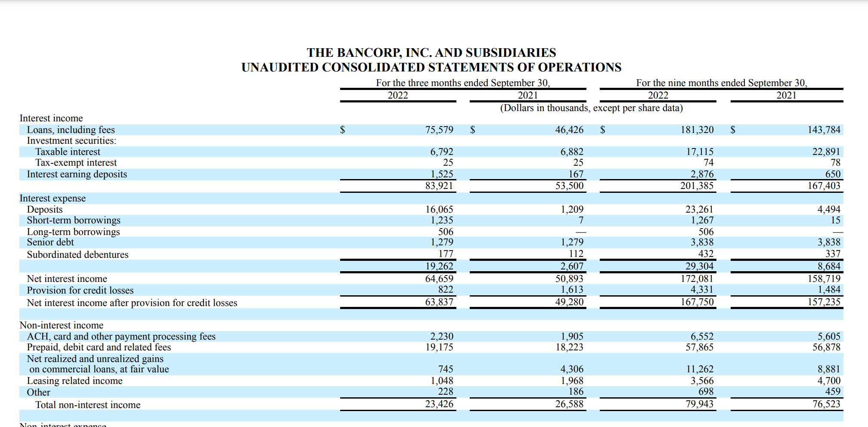Click the 'Taxable interest' row label
The image size is (868, 427).
tap(68, 152)
